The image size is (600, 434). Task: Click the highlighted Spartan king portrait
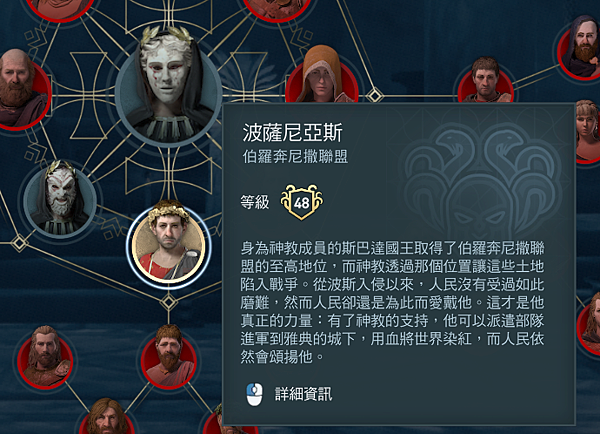[168, 243]
